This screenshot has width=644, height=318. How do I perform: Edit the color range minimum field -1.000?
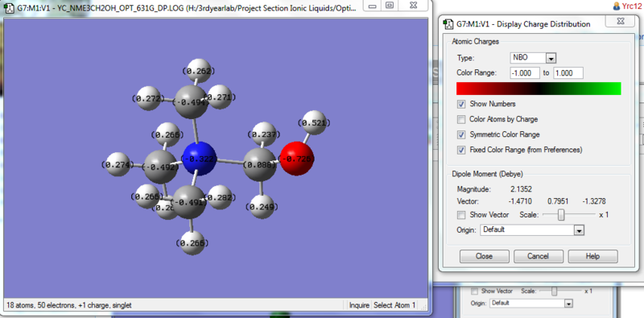point(525,73)
